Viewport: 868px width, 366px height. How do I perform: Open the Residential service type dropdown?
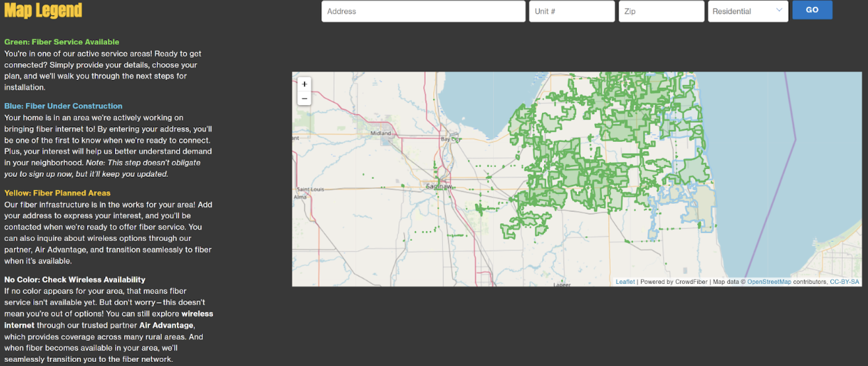747,11
